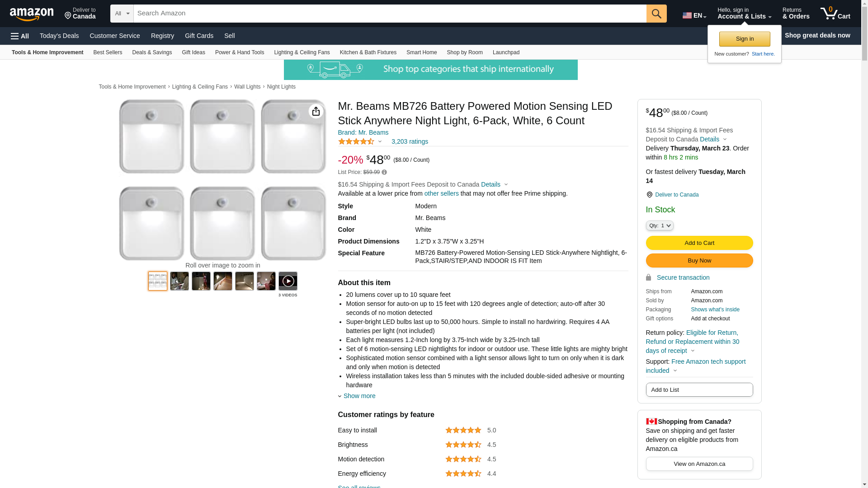Click the search magnifier button
Image resolution: width=868 pixels, height=488 pixels.
coord(656,14)
